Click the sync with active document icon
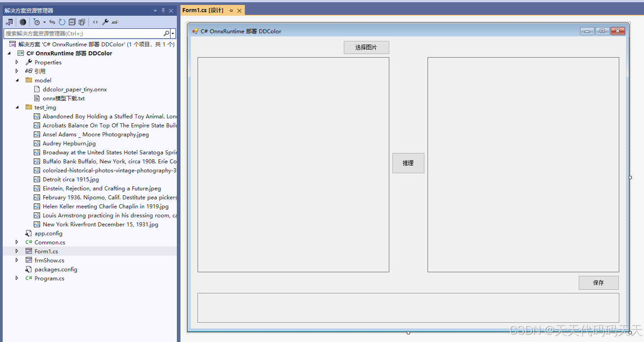Viewport: 644px width, 342px height. [52, 22]
